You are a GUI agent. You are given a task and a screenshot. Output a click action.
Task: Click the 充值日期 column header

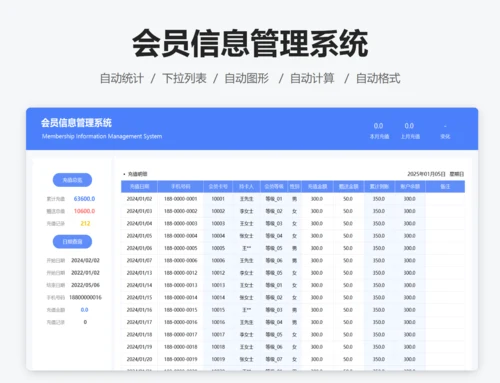pos(139,187)
